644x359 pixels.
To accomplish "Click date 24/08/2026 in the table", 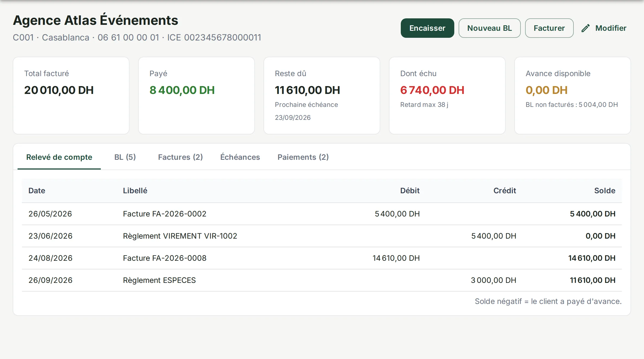I will (x=50, y=258).
